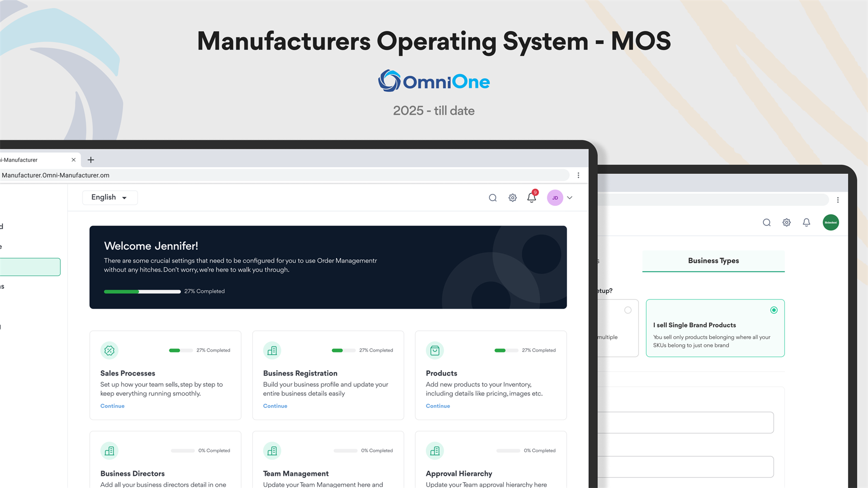The image size is (868, 488).
Task: Open three-dot browser menu in back window
Action: pos(838,200)
